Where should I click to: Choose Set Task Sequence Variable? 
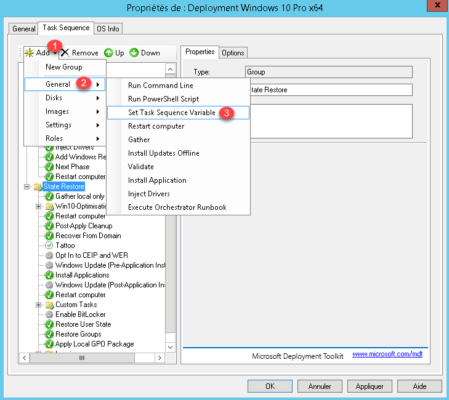(x=178, y=113)
